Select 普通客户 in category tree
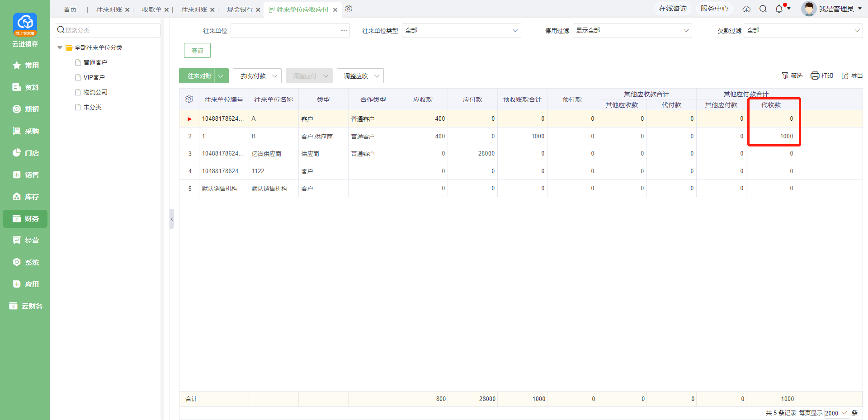The height and width of the screenshot is (420, 868). 95,62
